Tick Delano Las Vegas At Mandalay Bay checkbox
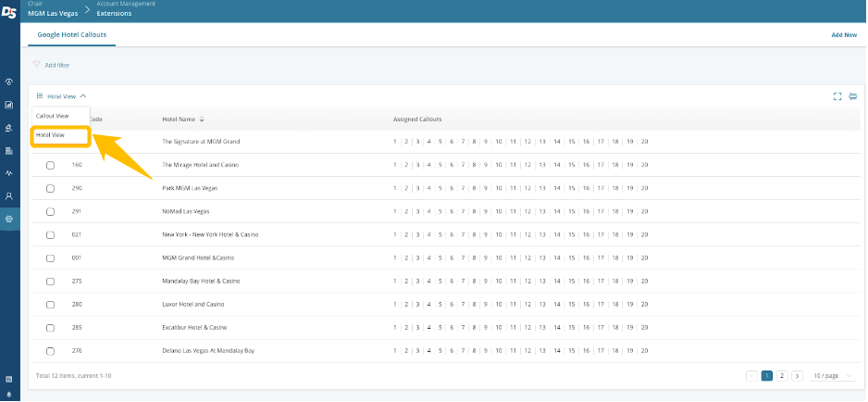The image size is (868, 402). [50, 351]
